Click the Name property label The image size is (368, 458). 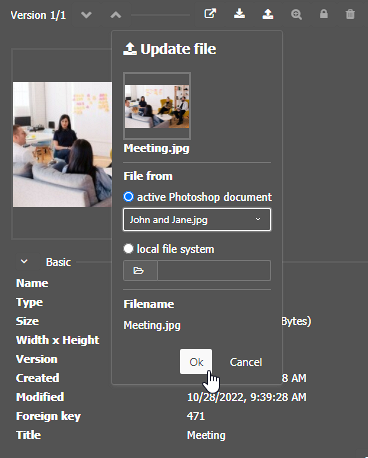pyautogui.click(x=32, y=283)
